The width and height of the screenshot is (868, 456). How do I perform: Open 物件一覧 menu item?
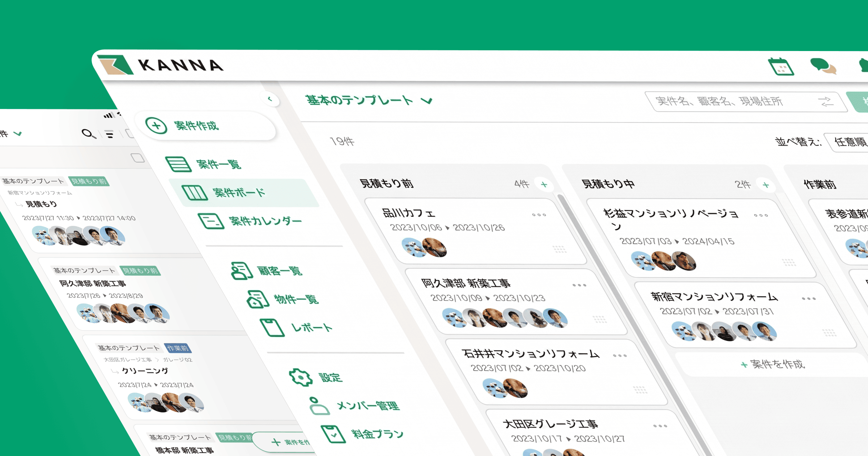coord(283,299)
